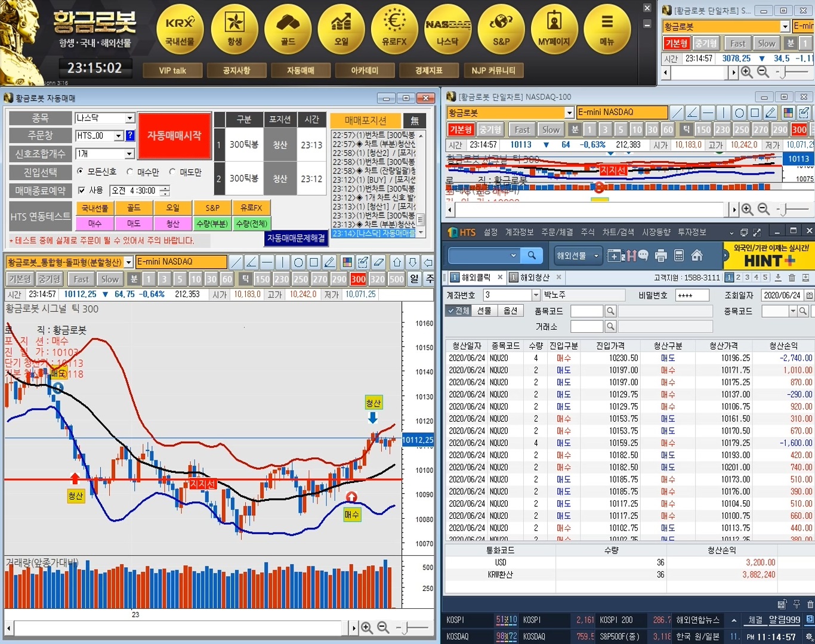Select the pencil draw tool in main chart toolbar

tap(329, 262)
